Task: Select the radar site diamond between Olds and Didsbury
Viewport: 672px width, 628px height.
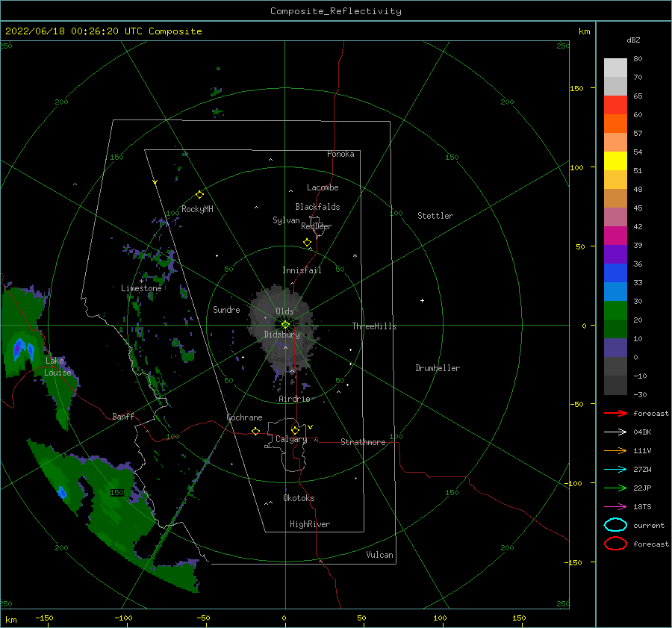Action: 285,325
